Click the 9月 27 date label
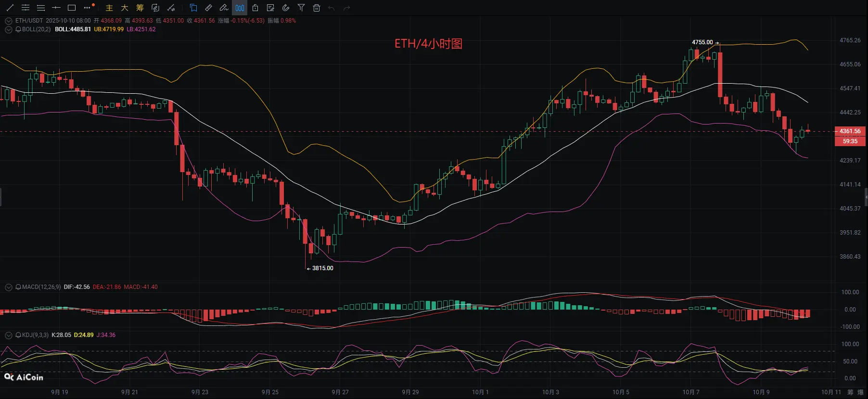Image resolution: width=868 pixels, height=399 pixels. (x=340, y=392)
